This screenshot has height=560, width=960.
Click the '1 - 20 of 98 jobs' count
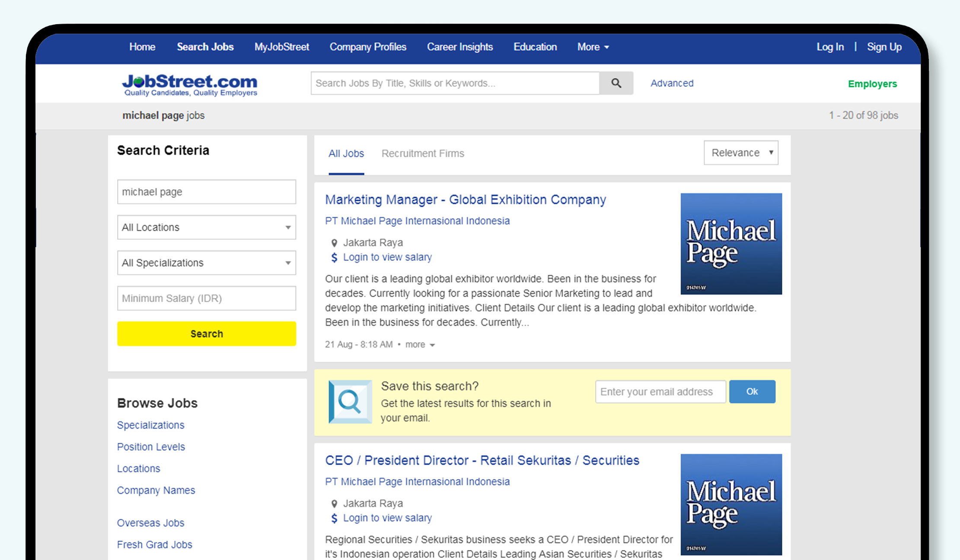click(863, 115)
